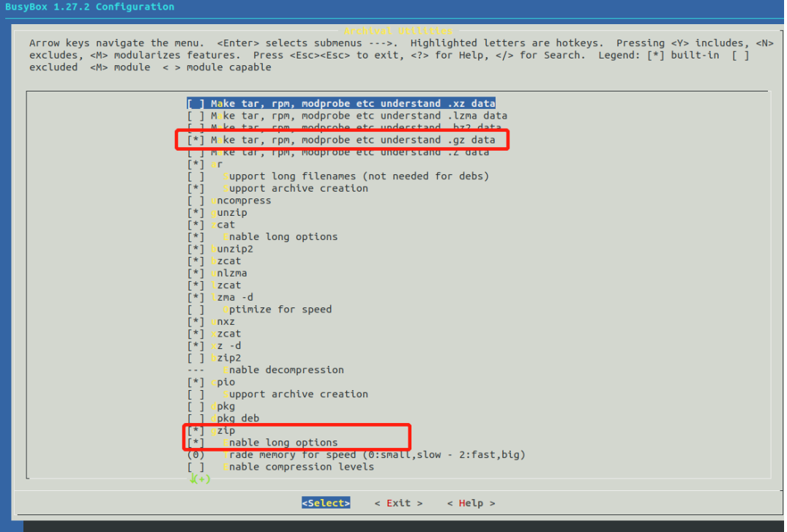The height and width of the screenshot is (532, 787).
Task: Toggle .gz data understand option
Action: point(341,140)
